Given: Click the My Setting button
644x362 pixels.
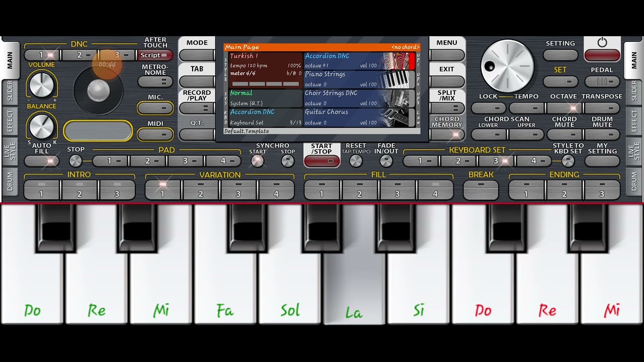Looking at the screenshot, I should pyautogui.click(x=602, y=161).
